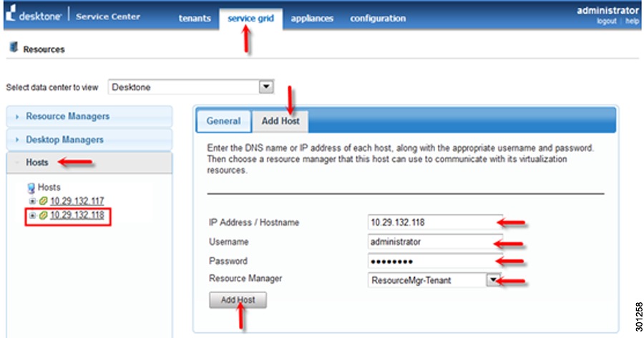This screenshot has width=644, height=338.
Task: Click the Service Center title text
Action: click(x=108, y=16)
